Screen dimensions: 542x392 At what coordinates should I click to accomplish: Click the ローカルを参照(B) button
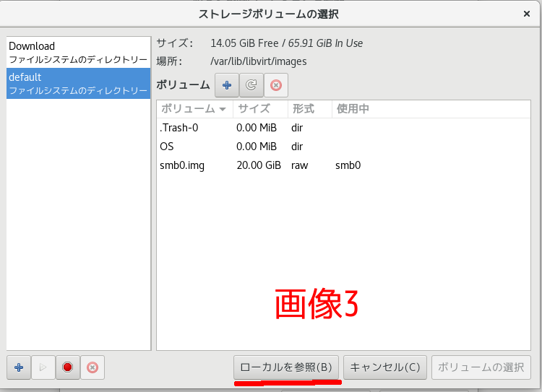(x=286, y=367)
